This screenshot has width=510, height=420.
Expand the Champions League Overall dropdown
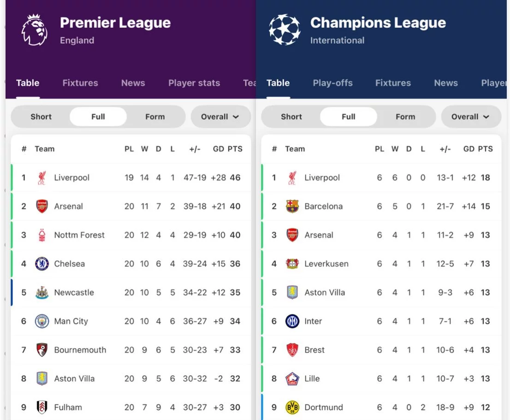[471, 117]
